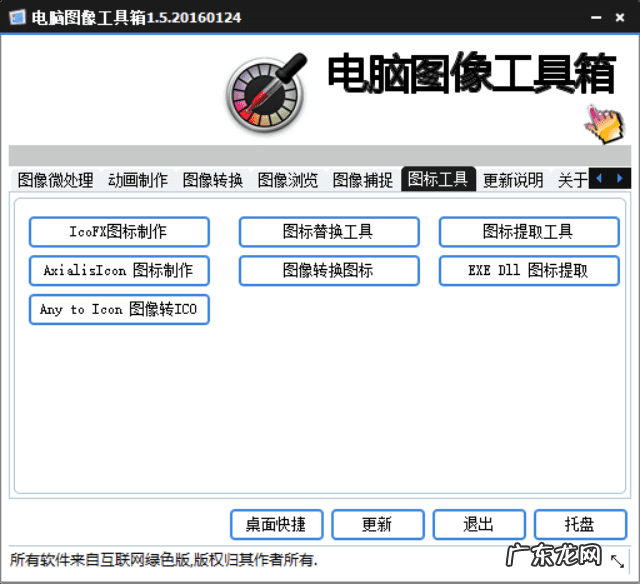640x584 pixels.
Task: Open the 图像捕捉 tab
Action: point(363,180)
